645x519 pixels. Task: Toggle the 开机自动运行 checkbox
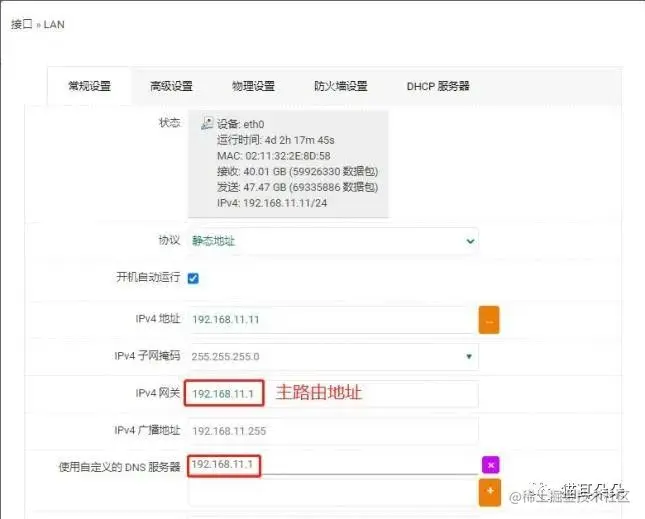pyautogui.click(x=193, y=278)
